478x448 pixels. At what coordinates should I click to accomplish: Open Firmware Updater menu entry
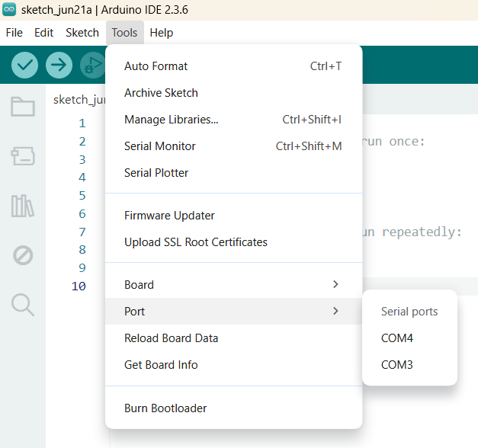point(233,216)
